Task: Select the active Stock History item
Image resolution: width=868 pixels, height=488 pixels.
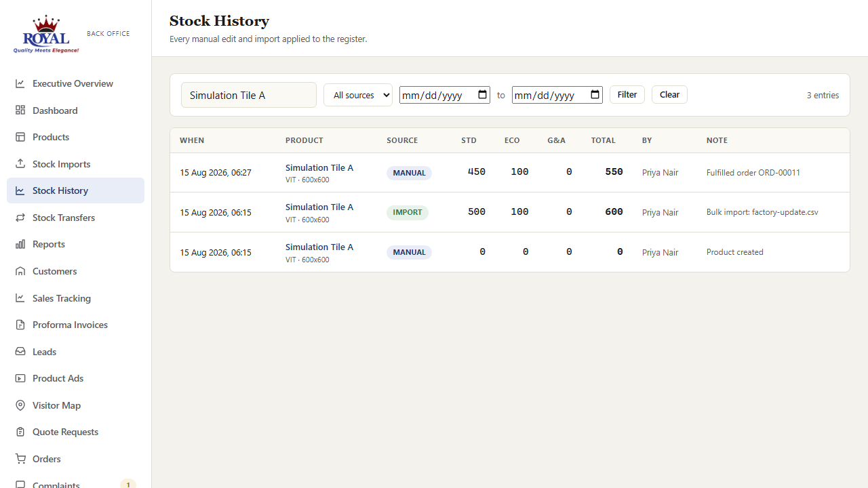Action: tap(75, 190)
